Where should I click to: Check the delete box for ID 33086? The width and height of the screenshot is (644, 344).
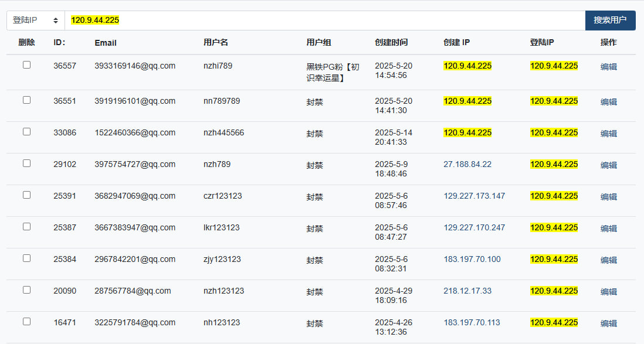[x=27, y=132]
